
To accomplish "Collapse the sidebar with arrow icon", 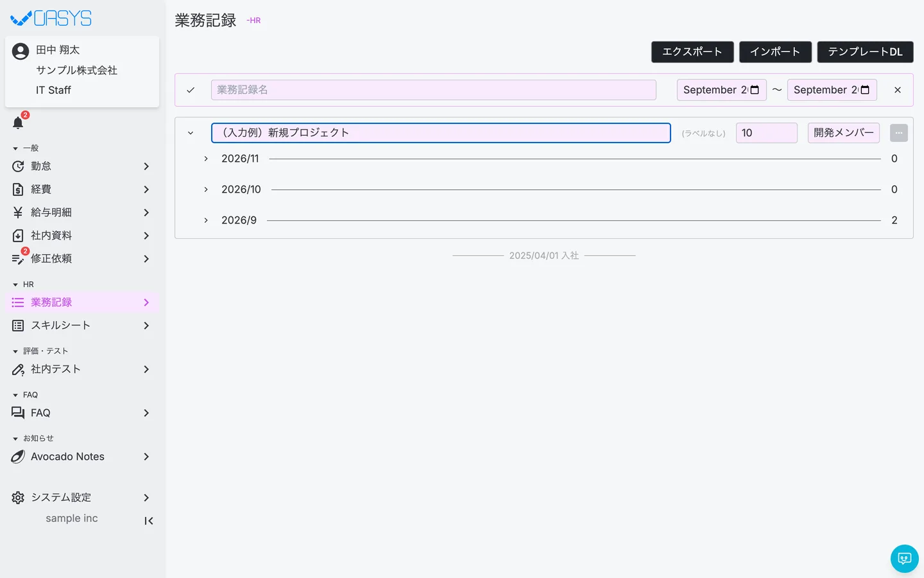I will tap(149, 521).
